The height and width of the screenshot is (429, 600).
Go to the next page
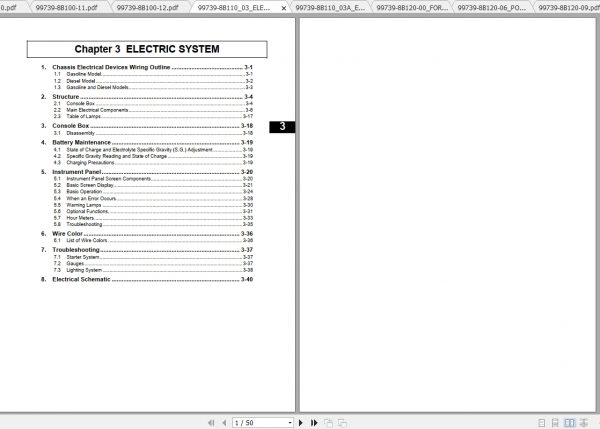click(301, 423)
